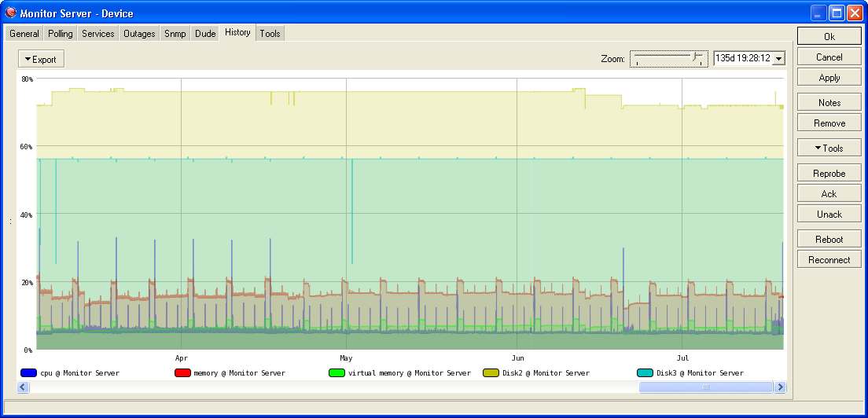868x418 pixels.
Task: Click the Jun label on the time axis
Action: point(517,358)
